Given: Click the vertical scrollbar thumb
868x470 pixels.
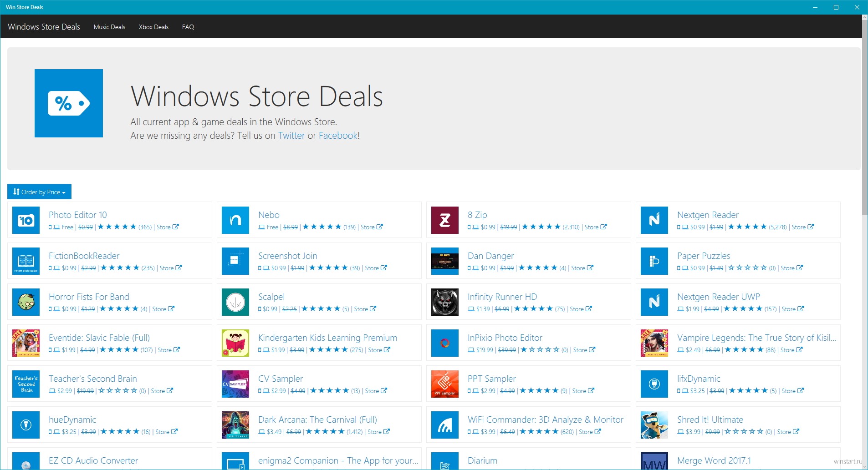Looking at the screenshot, I should [x=865, y=118].
